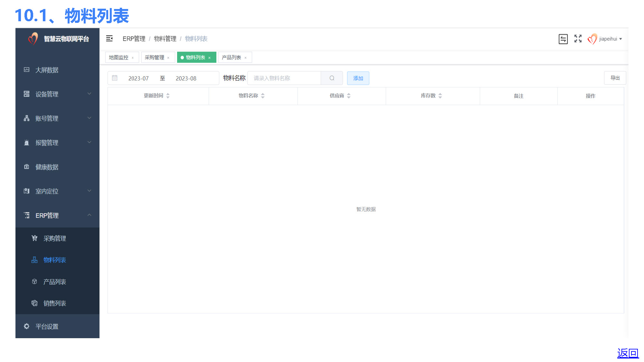Click 物料列表 in the breadcrumb
The width and height of the screenshot is (644, 362).
196,39
